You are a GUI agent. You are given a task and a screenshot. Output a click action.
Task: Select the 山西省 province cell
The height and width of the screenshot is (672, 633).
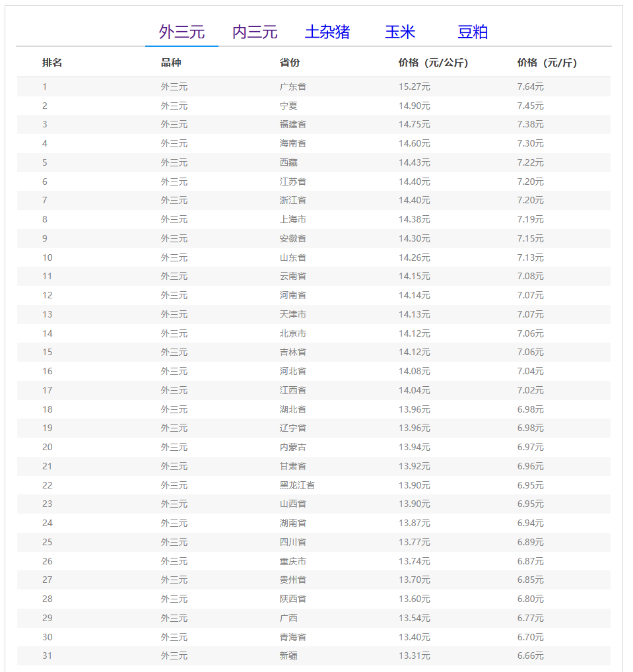point(293,504)
